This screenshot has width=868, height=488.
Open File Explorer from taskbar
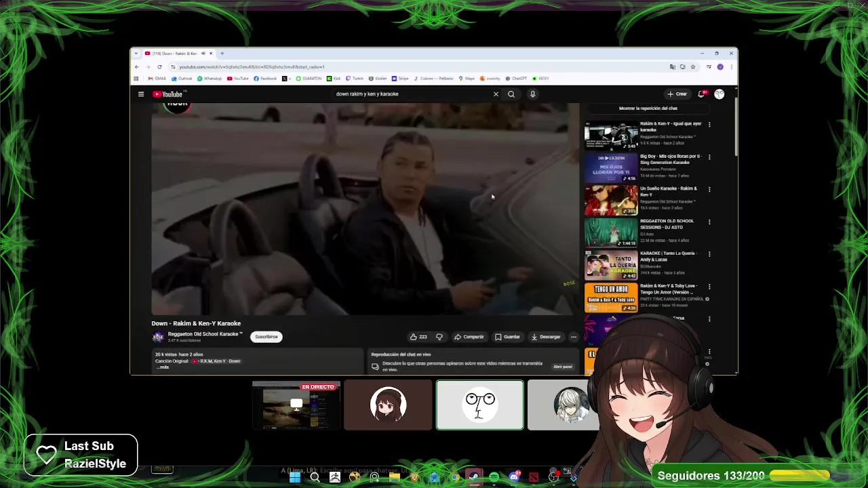coord(394,477)
